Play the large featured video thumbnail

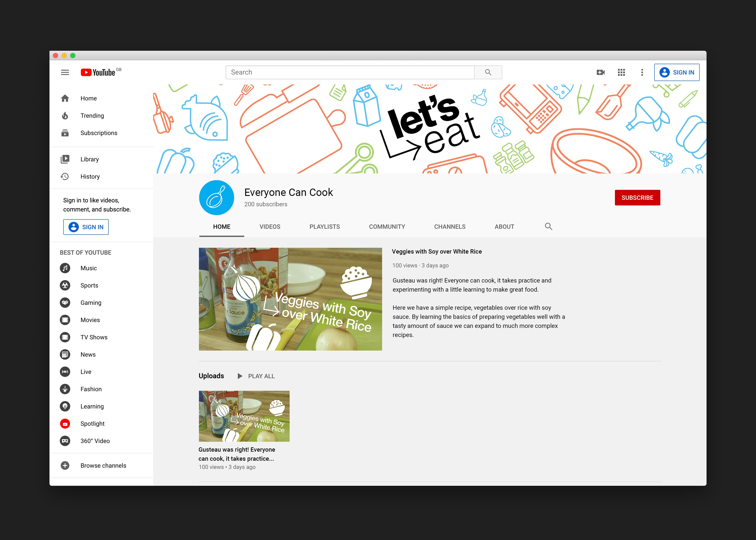click(290, 299)
